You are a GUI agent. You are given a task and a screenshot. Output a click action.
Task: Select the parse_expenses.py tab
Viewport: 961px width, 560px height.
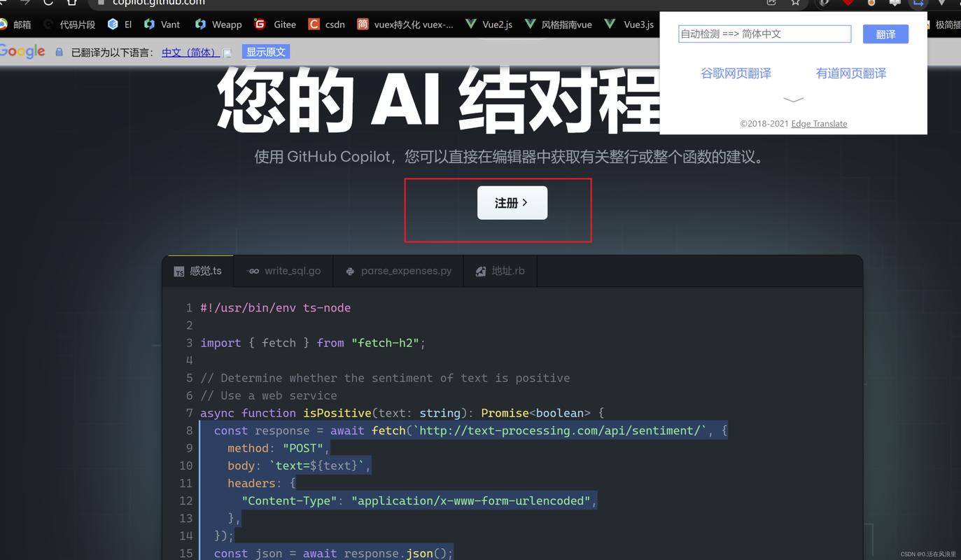coord(398,271)
